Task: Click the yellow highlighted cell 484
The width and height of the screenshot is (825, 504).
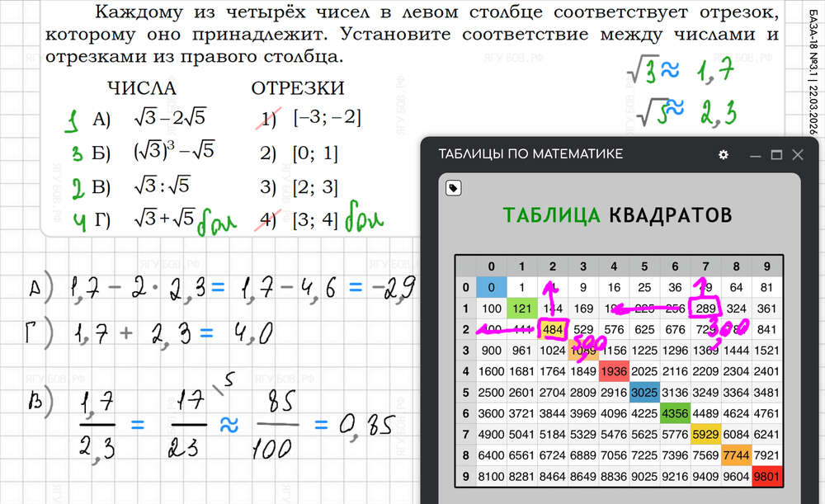Action: point(551,329)
